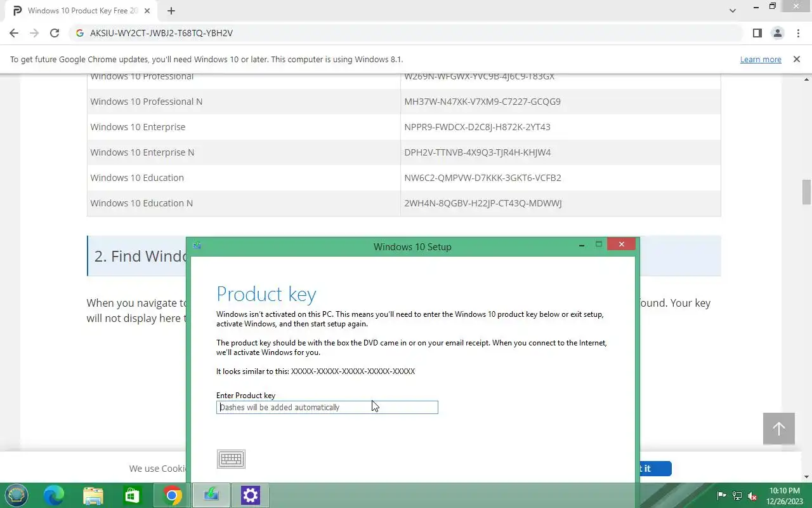Viewport: 812px width, 508px height.
Task: Click the Product key heading in Setup
Action: click(266, 294)
